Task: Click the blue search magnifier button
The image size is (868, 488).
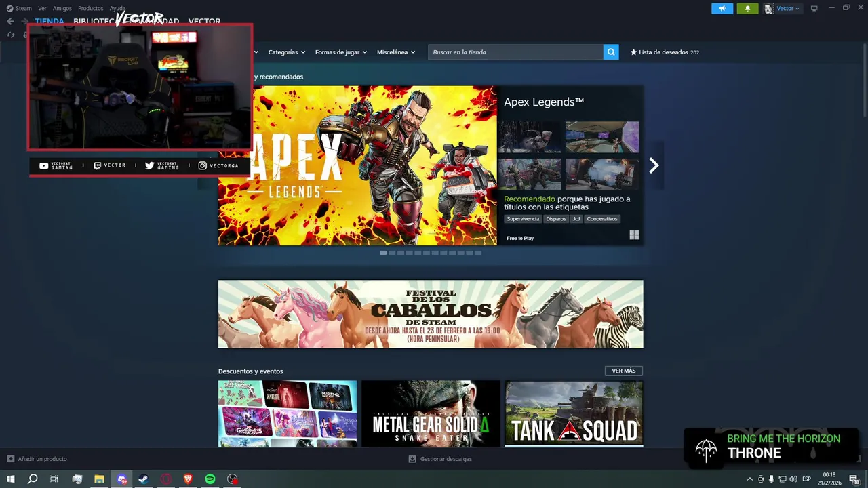Action: click(611, 52)
